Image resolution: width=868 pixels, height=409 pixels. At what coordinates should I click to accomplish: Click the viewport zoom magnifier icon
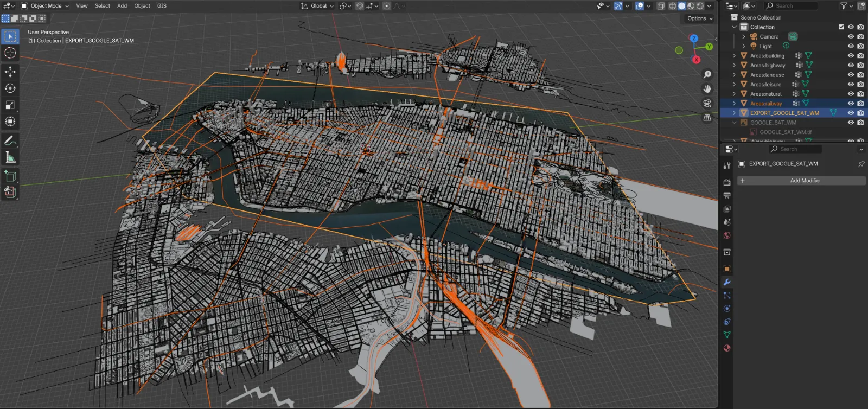(x=707, y=74)
